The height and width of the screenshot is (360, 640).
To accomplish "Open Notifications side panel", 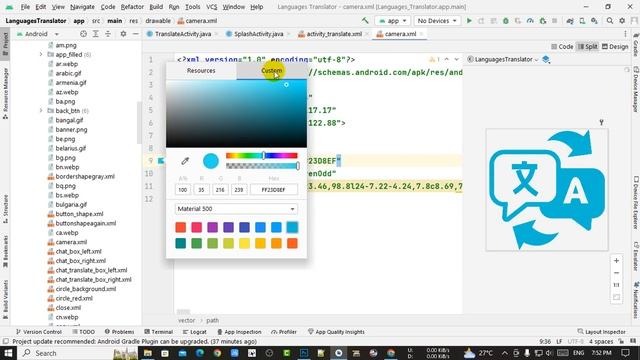I will click(636, 301).
